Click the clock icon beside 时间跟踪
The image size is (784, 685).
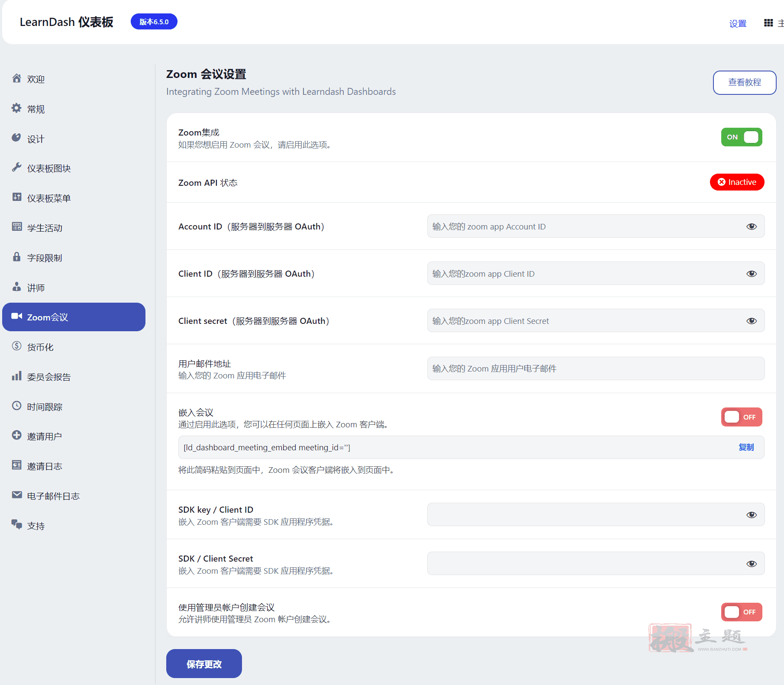tap(16, 406)
